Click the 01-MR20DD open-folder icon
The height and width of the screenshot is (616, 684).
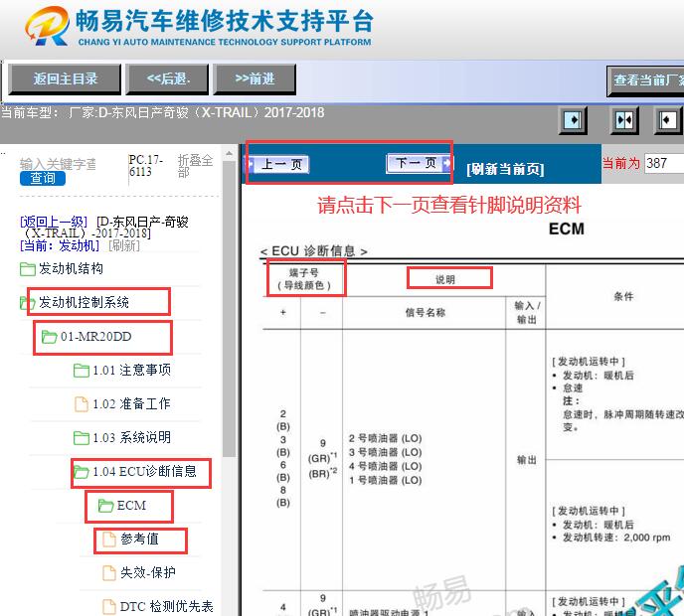click(50, 337)
